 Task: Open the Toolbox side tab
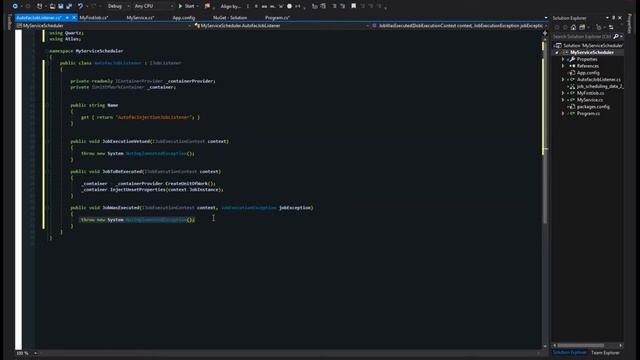click(9, 22)
